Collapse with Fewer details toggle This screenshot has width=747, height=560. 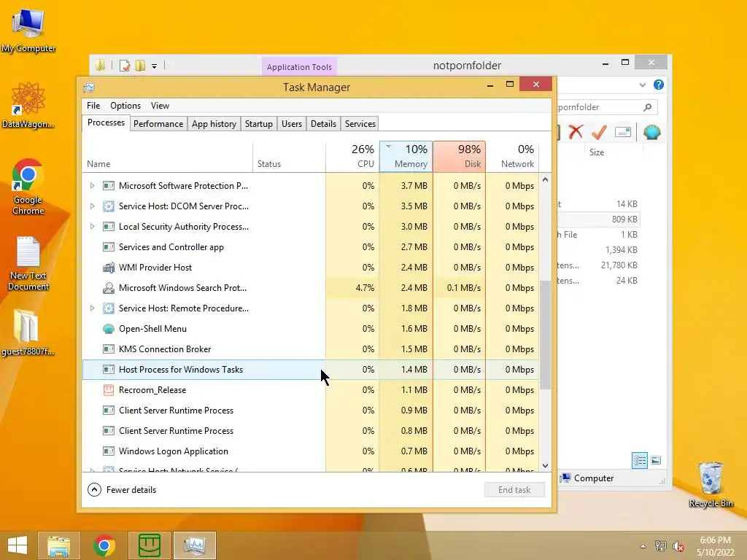pyautogui.click(x=122, y=489)
